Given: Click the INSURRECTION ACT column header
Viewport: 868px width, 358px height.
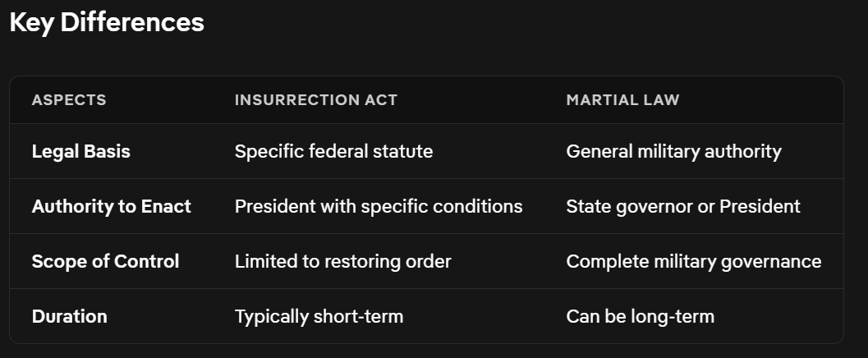Looking at the screenshot, I should [x=315, y=100].
